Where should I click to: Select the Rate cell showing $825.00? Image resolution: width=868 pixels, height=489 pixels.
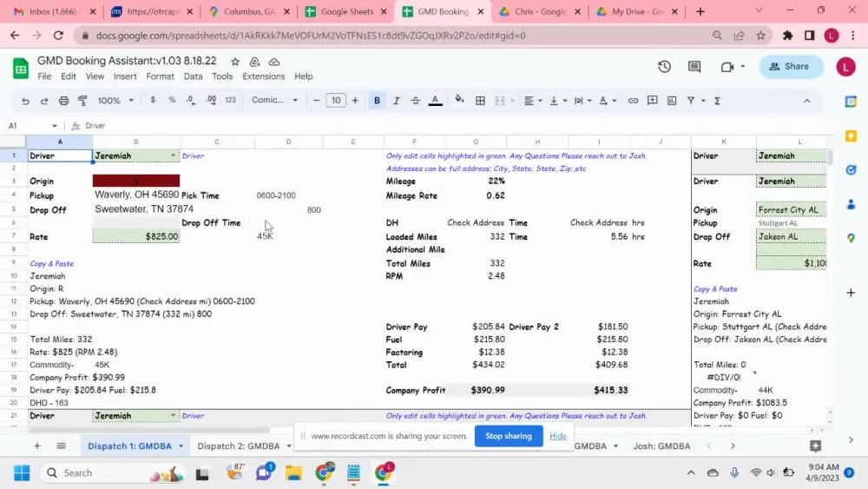[136, 236]
